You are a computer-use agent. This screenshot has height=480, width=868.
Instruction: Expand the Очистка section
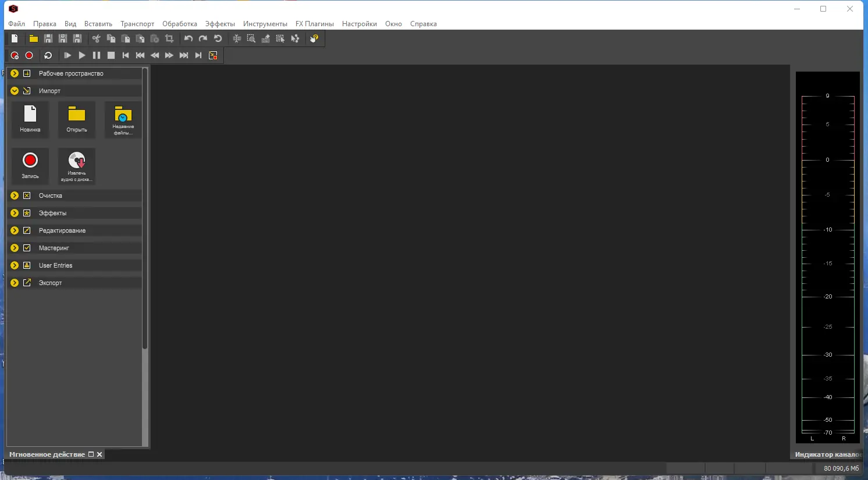click(x=15, y=195)
